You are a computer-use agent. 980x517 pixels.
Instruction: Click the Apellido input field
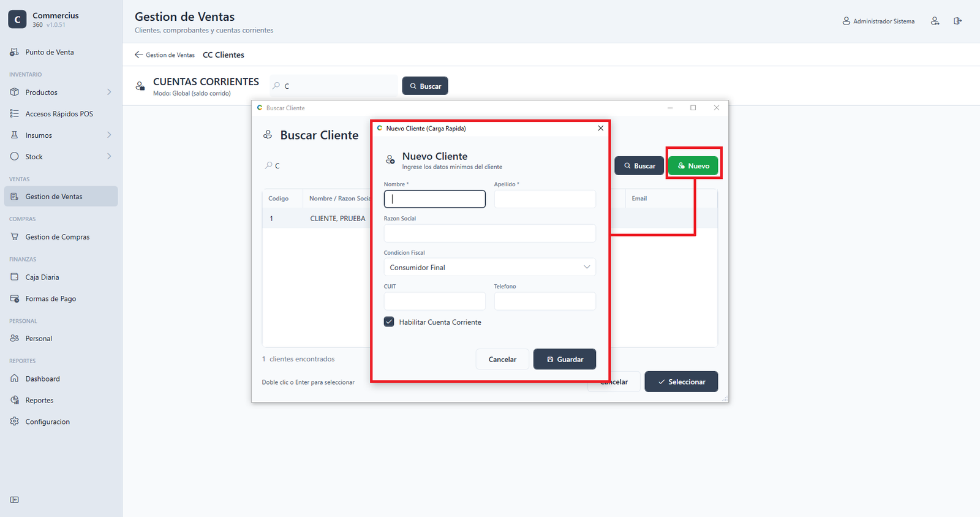tap(545, 199)
